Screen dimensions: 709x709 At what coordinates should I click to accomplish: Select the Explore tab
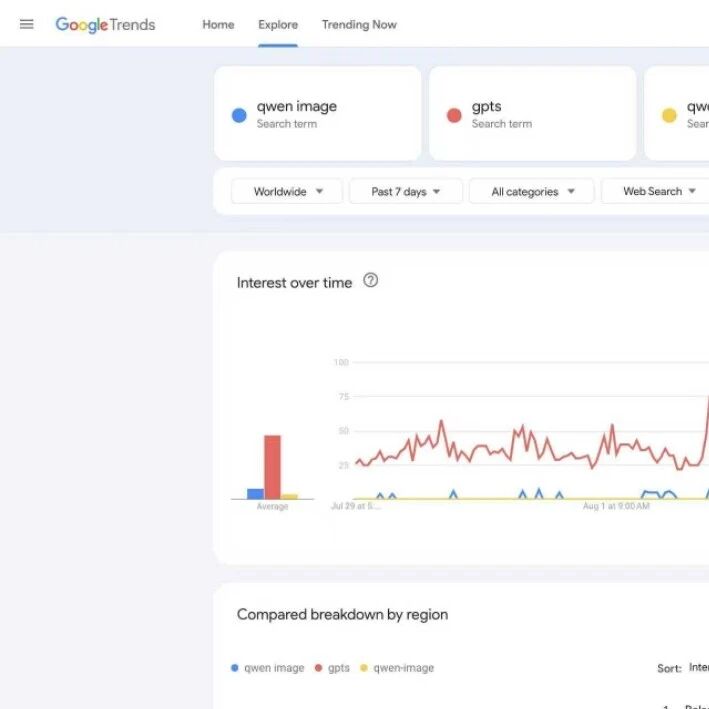pyautogui.click(x=278, y=24)
